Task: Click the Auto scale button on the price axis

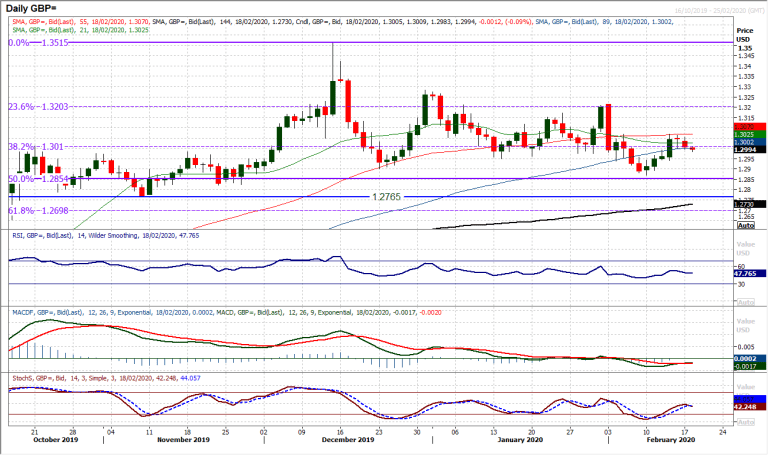Action: pos(745,225)
